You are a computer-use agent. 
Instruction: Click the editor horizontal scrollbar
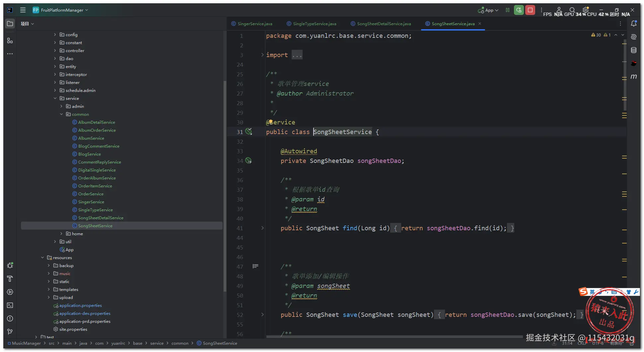point(394,337)
